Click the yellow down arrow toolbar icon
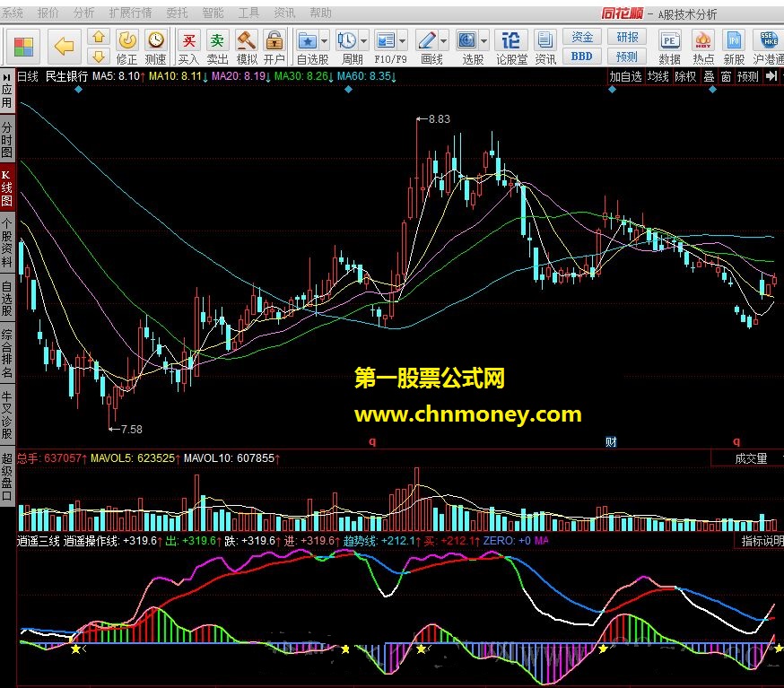The width and height of the screenshot is (784, 688). [99, 56]
